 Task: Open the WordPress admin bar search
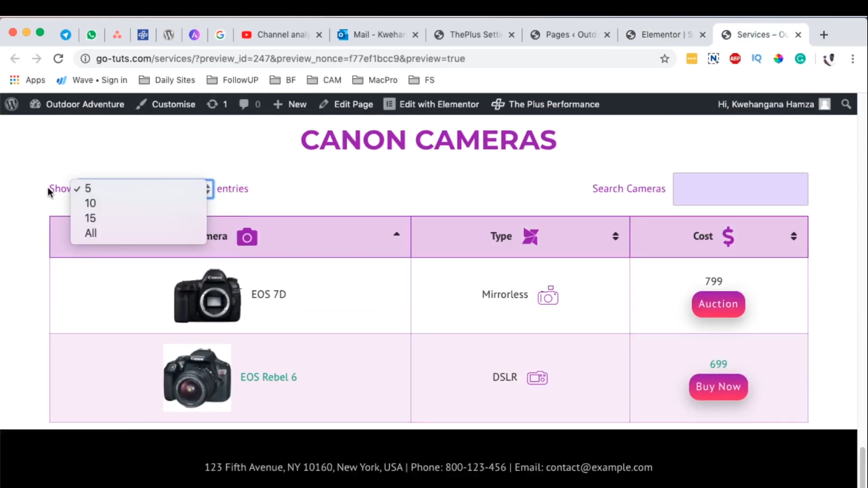click(x=846, y=104)
